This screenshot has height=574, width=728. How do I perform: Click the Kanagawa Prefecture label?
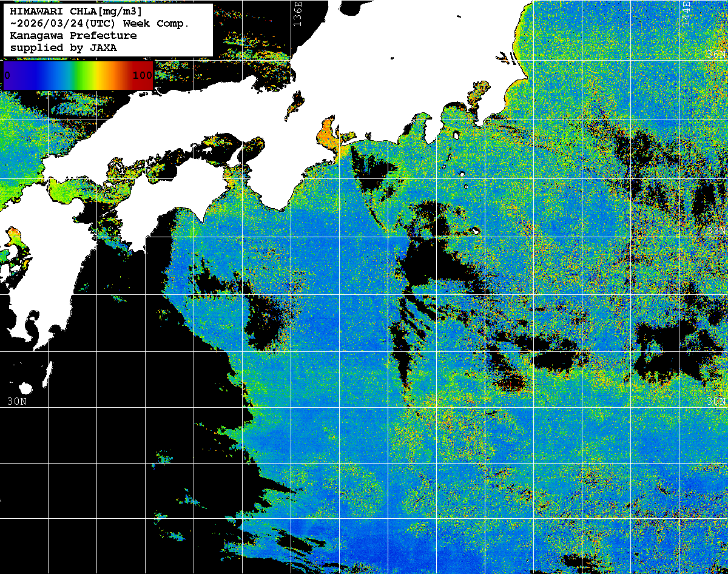click(x=73, y=36)
